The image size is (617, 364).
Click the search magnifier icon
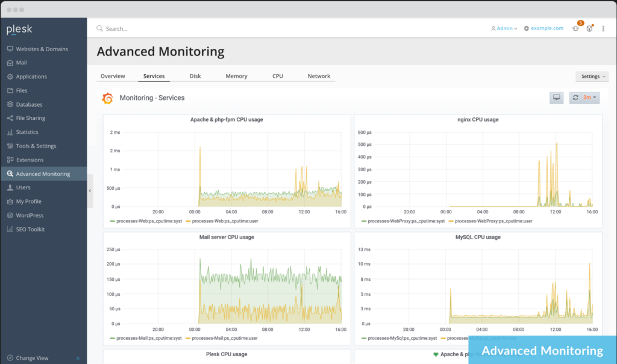click(x=99, y=28)
